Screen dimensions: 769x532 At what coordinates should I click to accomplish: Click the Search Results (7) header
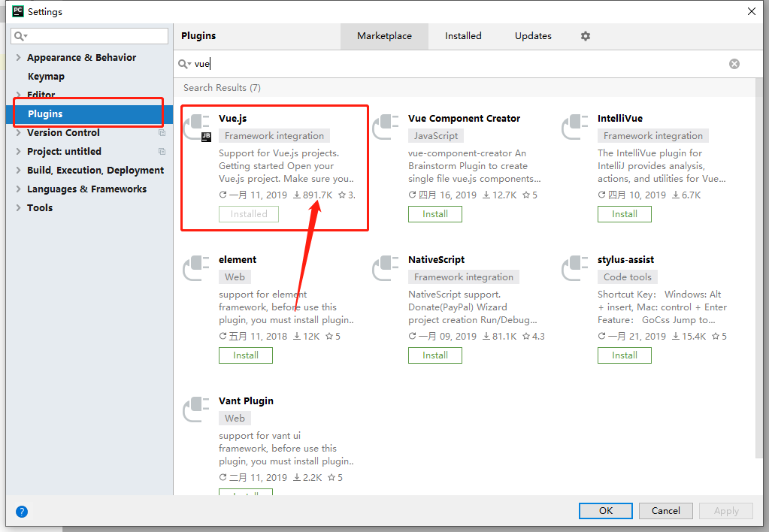pyautogui.click(x=222, y=88)
